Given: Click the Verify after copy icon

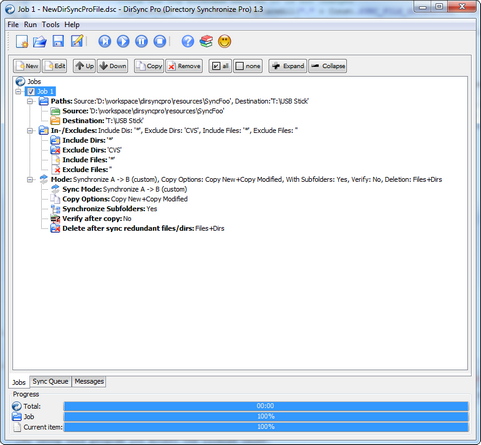Looking at the screenshot, I should pyautogui.click(x=55, y=219).
